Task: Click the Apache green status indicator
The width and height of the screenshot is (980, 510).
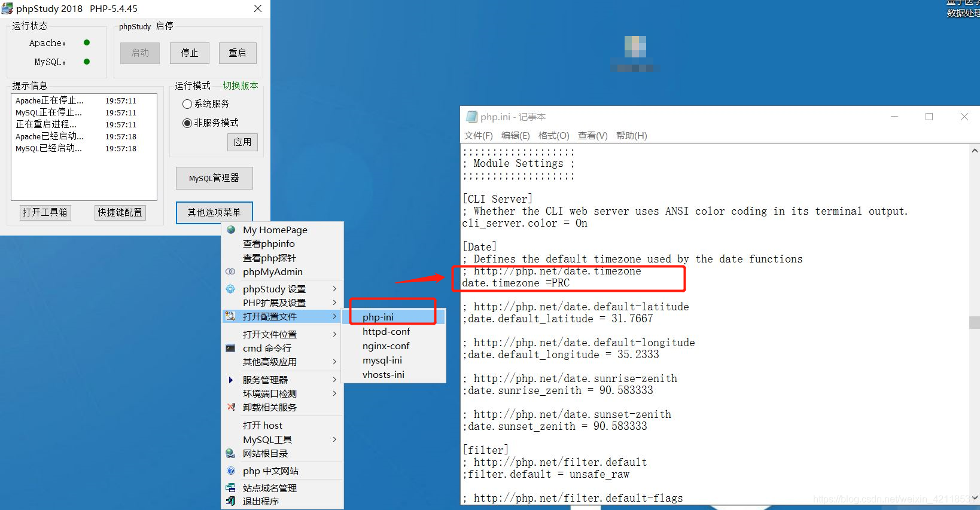Action: [87, 42]
